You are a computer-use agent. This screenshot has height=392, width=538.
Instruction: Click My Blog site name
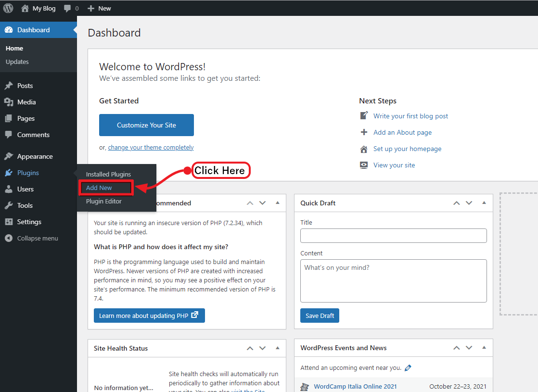point(44,9)
